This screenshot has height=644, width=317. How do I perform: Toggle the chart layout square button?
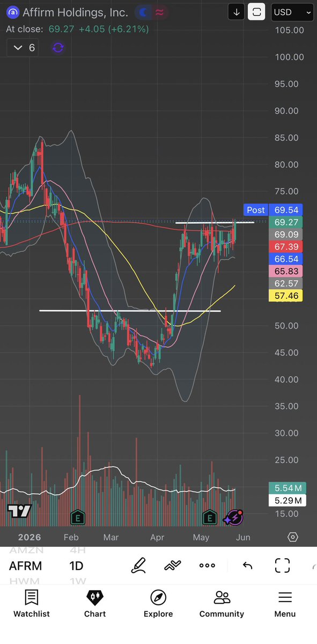pyautogui.click(x=256, y=12)
